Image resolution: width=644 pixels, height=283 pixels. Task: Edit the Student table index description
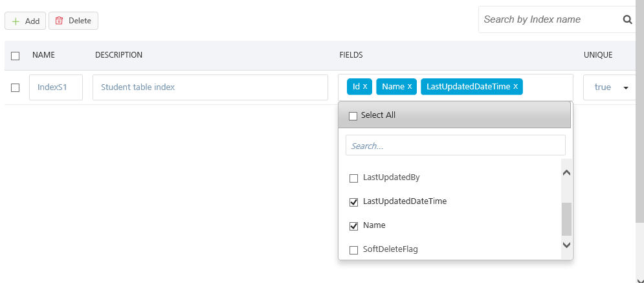click(x=210, y=87)
